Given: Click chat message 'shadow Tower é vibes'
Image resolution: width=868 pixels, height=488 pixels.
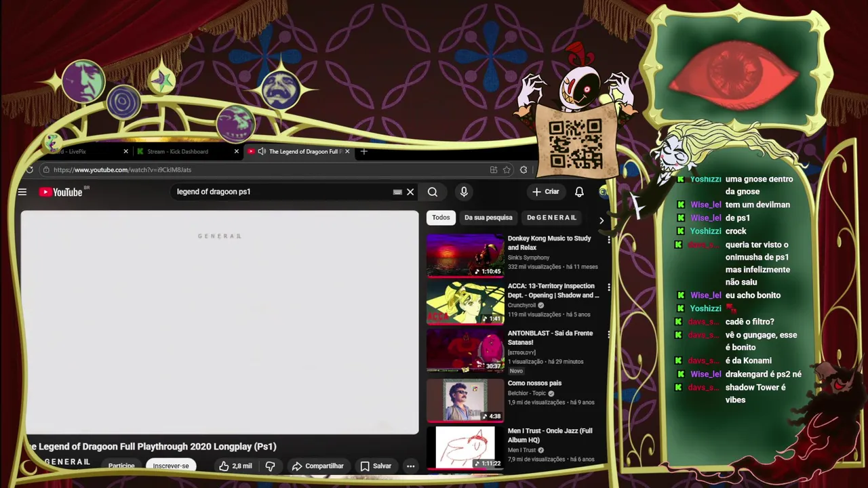Looking at the screenshot, I should click(x=755, y=393).
